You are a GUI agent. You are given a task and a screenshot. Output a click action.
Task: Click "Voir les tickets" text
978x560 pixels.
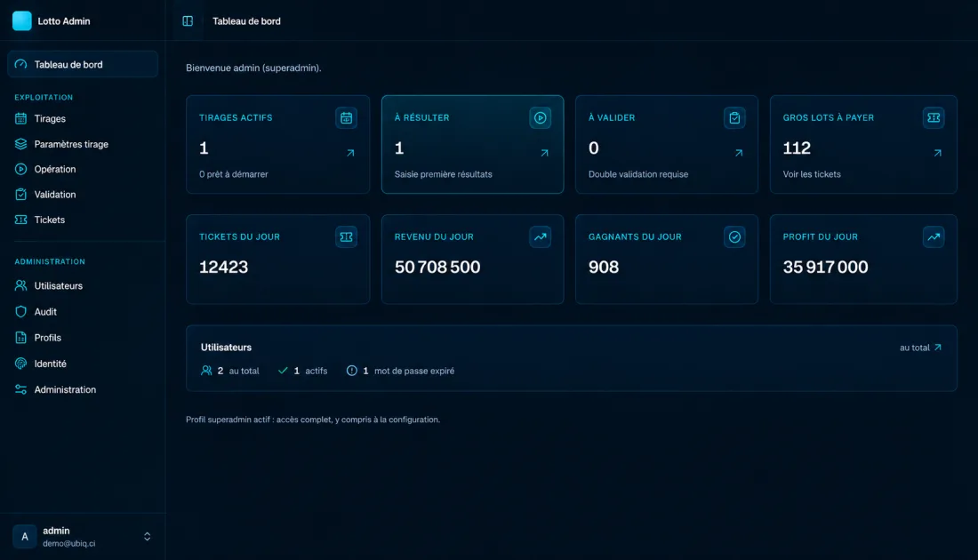(812, 174)
